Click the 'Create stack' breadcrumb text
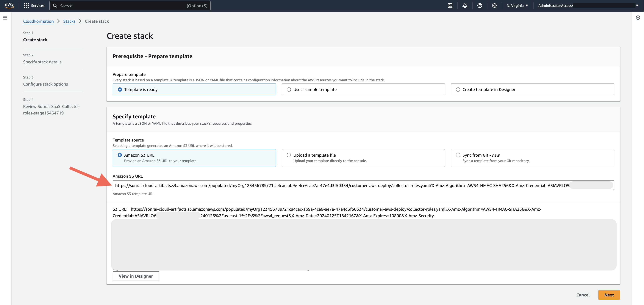644x305 pixels. pyautogui.click(x=97, y=21)
